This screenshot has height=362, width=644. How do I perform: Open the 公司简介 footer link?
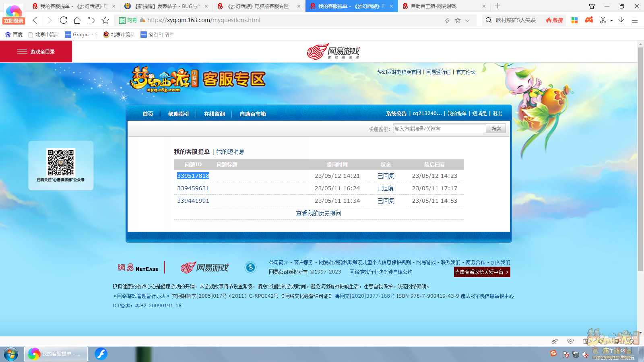[x=279, y=262]
